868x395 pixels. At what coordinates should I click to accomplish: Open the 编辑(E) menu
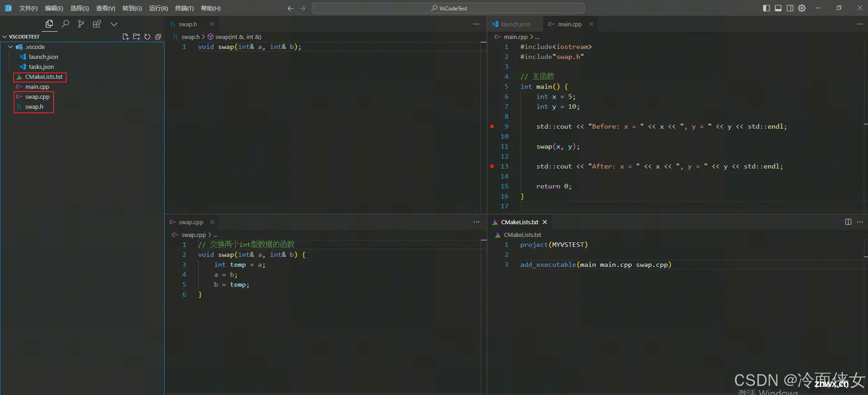point(54,8)
